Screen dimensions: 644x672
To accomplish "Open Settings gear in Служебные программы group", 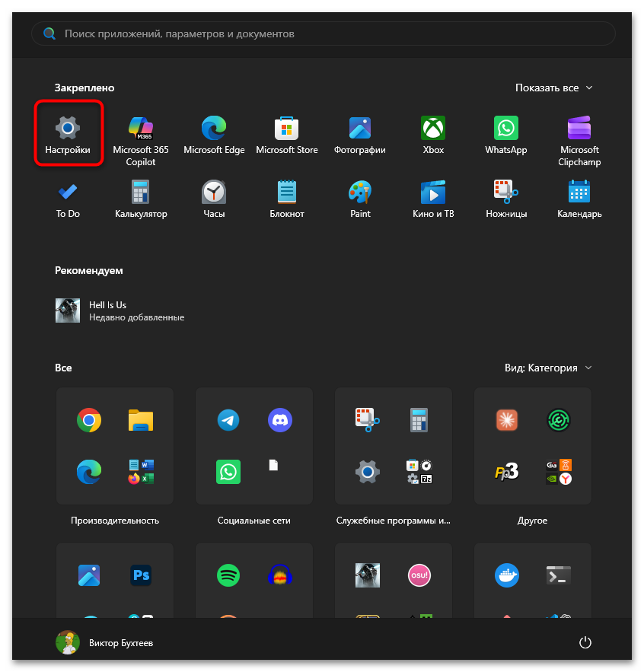I will tap(368, 472).
